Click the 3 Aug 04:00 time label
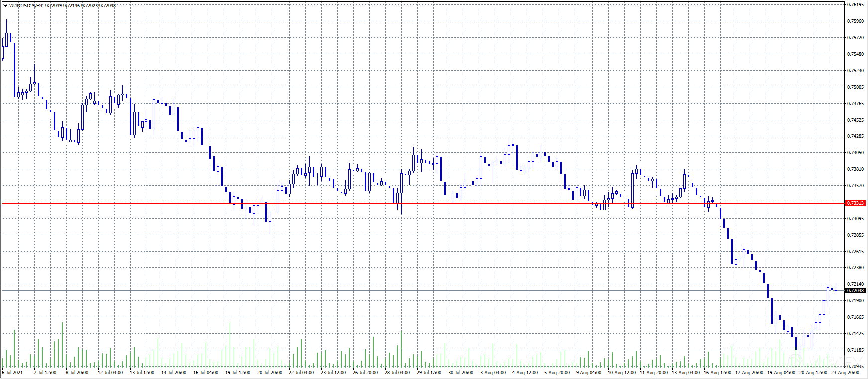 [x=493, y=373]
